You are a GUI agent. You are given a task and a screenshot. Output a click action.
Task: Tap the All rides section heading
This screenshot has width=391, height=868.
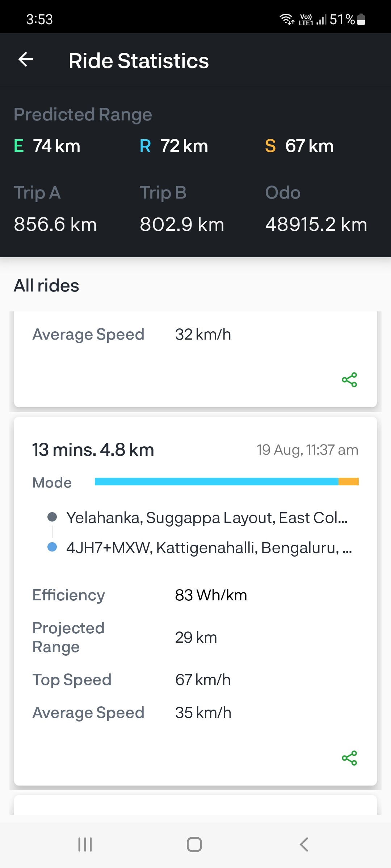46,286
